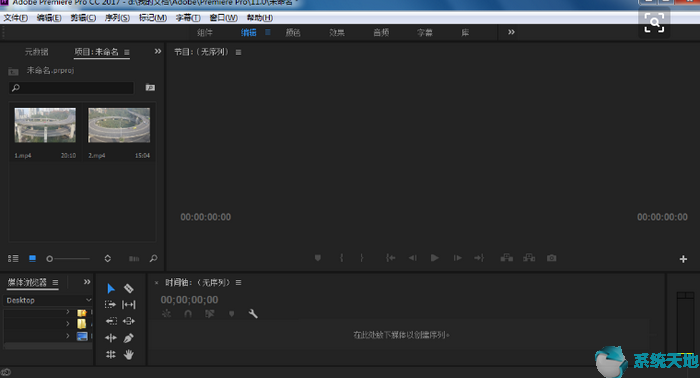This screenshot has height=378, width=700.
Task: Open the 文件(F) menu
Action: tap(16, 18)
